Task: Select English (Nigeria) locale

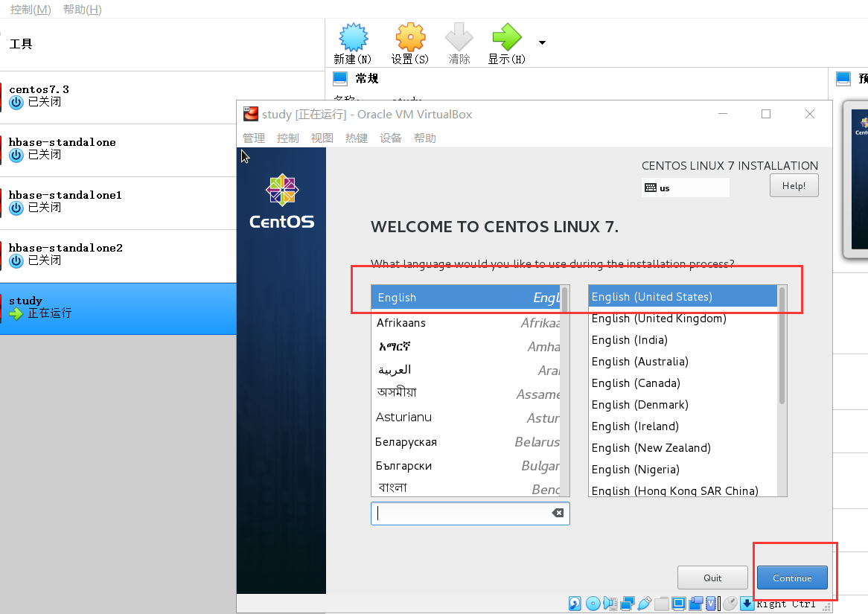Action: click(683, 470)
